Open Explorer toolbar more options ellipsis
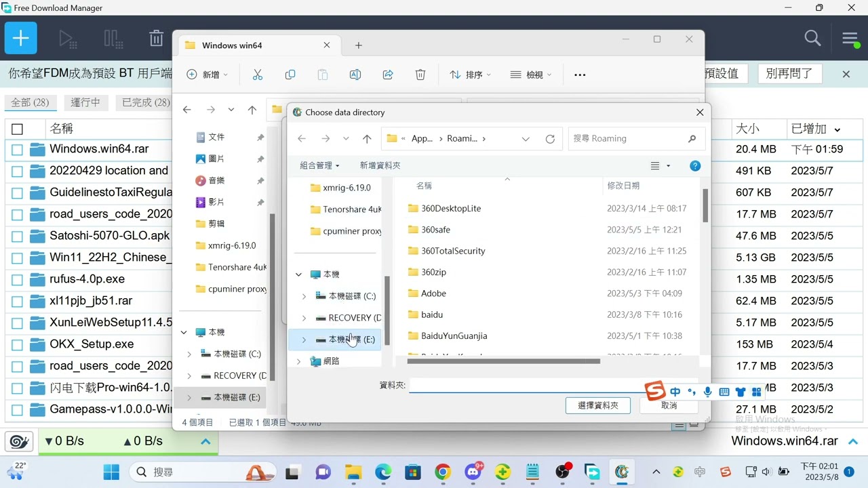 pyautogui.click(x=580, y=75)
